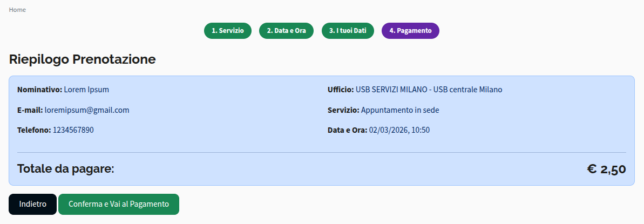Click the E-mail field label
The height and width of the screenshot is (224, 644).
[30, 110]
